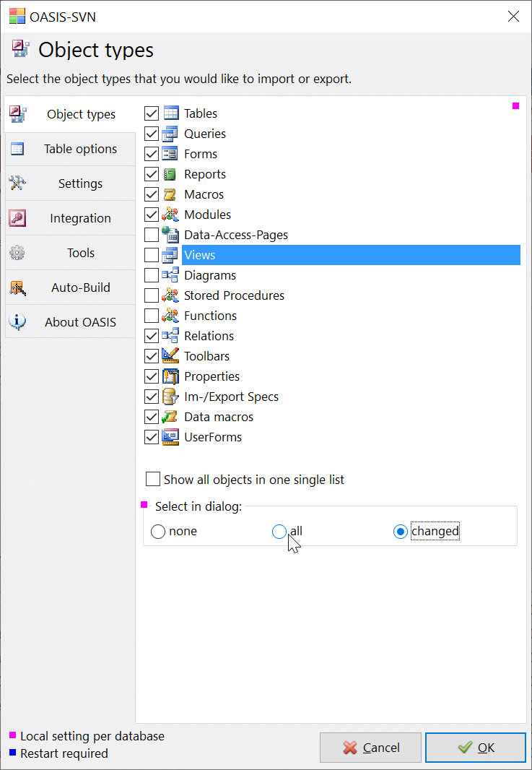Uncheck the Tables checkbox
The height and width of the screenshot is (770, 532).
pyautogui.click(x=152, y=113)
